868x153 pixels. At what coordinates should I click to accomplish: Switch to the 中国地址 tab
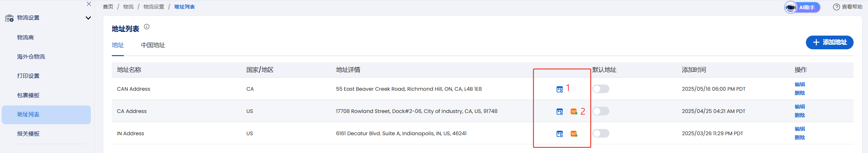click(153, 45)
